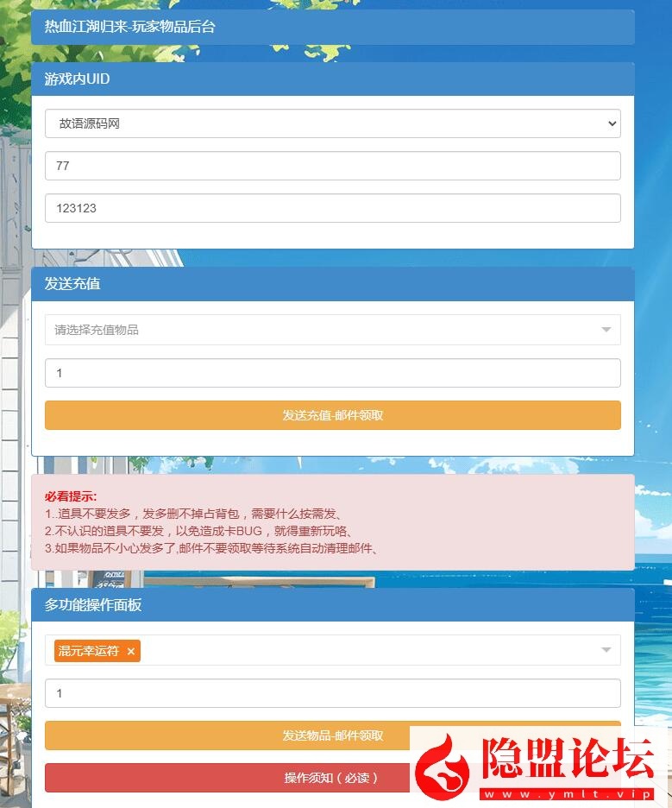Click the input field containing 77
Screen dimensions: 672x808
pos(333,166)
